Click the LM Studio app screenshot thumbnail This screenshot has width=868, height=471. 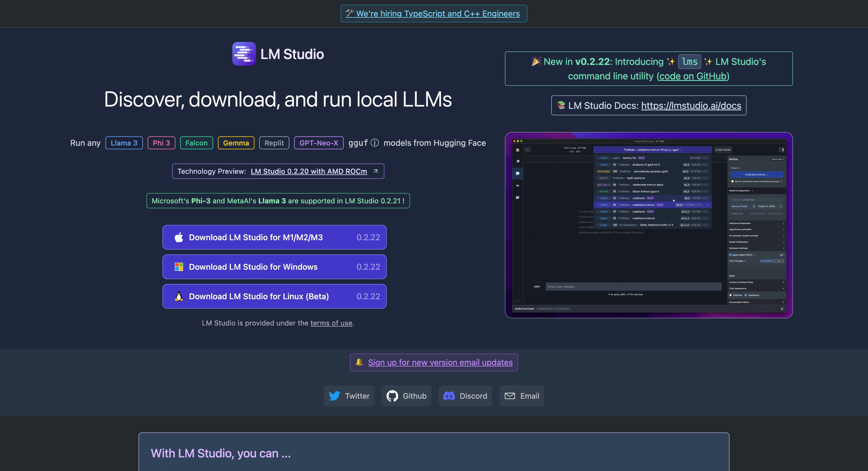coord(648,225)
